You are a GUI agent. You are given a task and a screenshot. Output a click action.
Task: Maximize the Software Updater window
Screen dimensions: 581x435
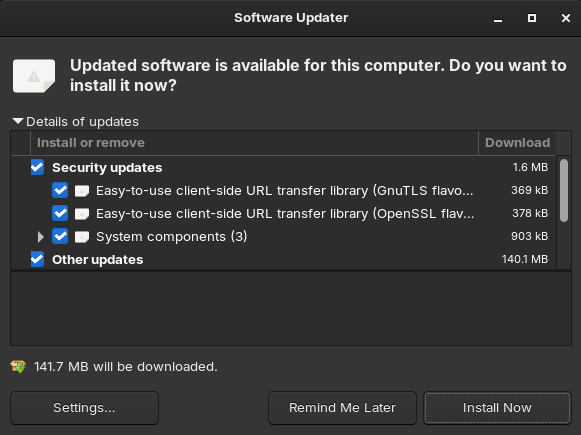tap(532, 18)
